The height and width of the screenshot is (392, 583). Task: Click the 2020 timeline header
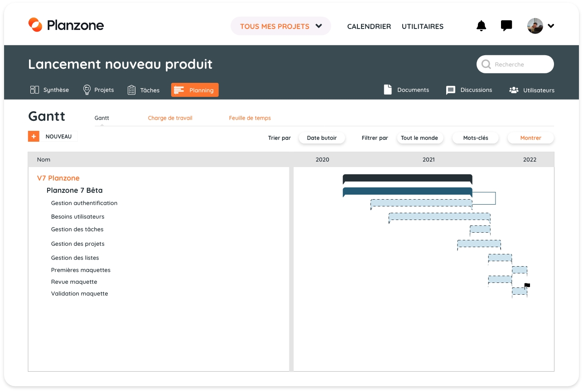coord(323,159)
